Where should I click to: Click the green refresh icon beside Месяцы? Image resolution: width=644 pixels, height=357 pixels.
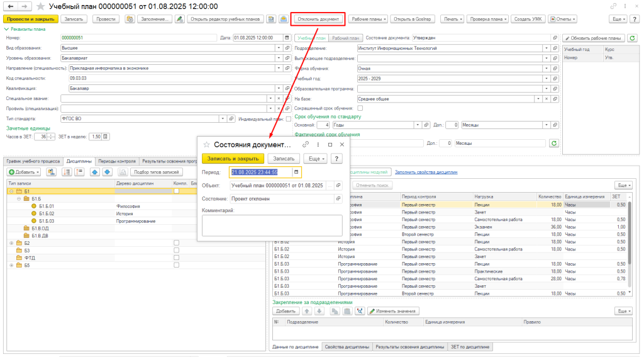(554, 143)
